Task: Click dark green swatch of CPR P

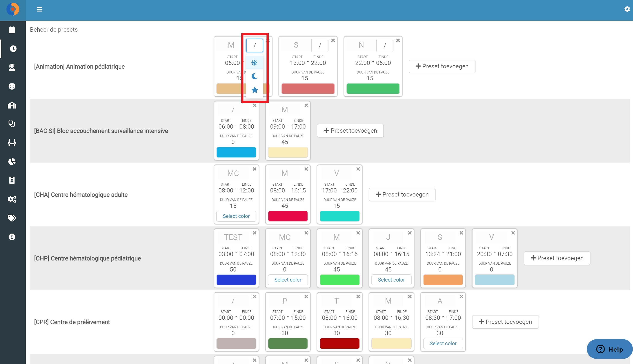Action: coord(288,343)
